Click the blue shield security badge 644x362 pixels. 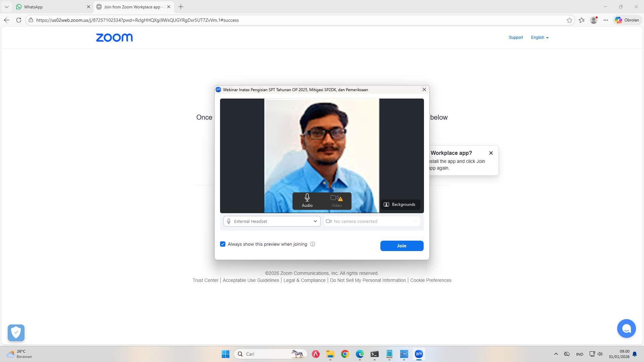[x=16, y=333]
